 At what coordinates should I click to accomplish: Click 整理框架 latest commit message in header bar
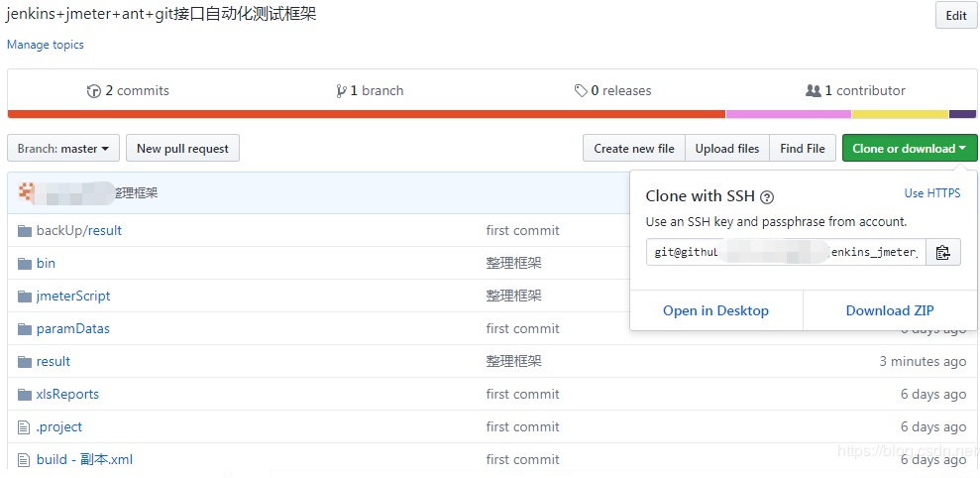[137, 192]
